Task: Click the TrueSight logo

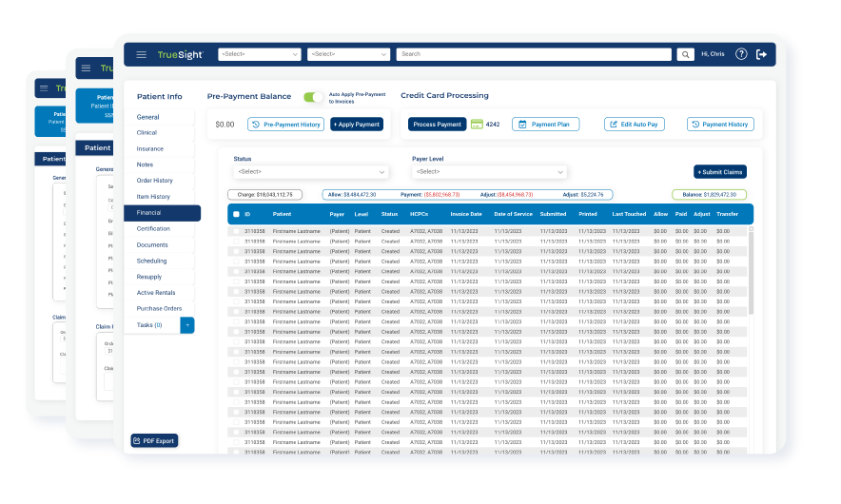Action: coord(180,54)
